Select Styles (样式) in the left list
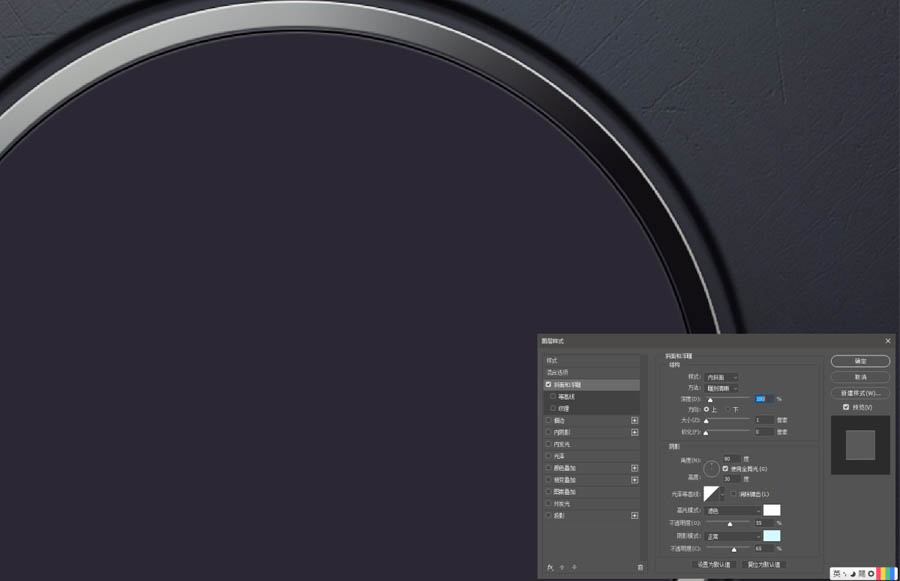The height and width of the screenshot is (581, 900). point(591,361)
